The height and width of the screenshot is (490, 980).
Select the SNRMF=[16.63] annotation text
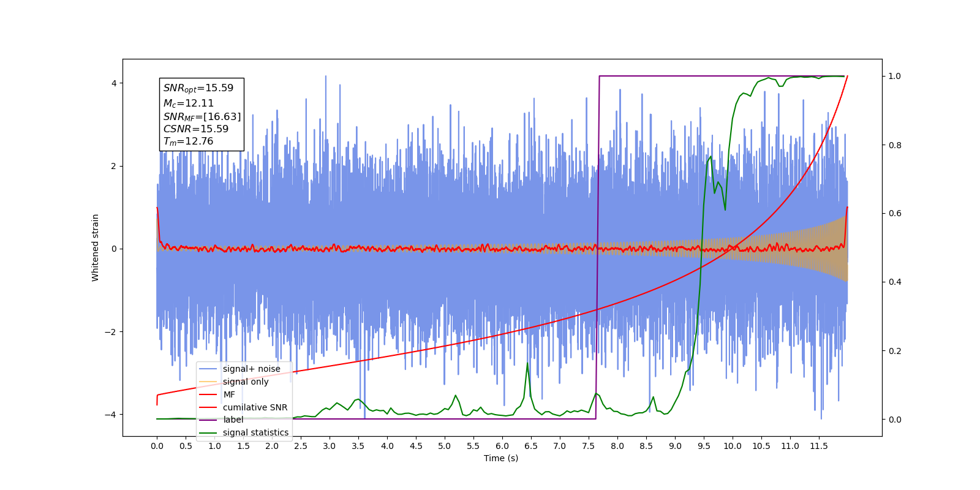202,116
